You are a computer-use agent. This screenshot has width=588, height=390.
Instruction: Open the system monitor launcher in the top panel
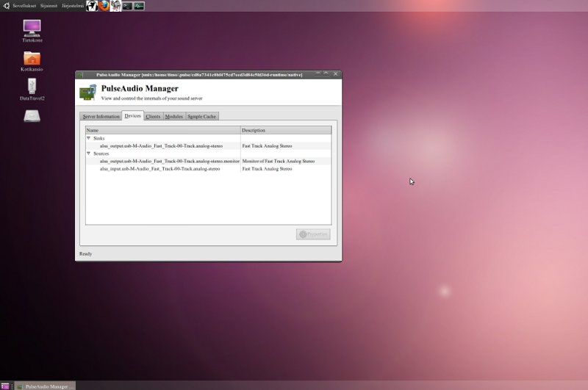point(139,6)
